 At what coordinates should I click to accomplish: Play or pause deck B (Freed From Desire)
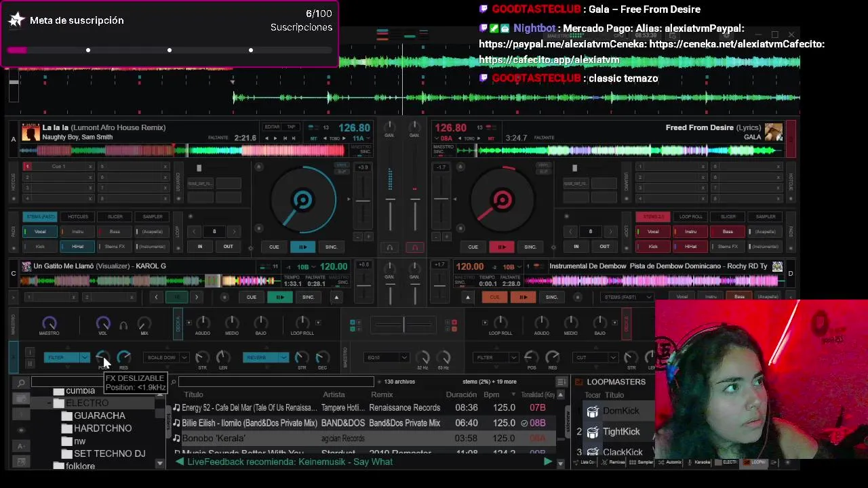click(x=501, y=247)
